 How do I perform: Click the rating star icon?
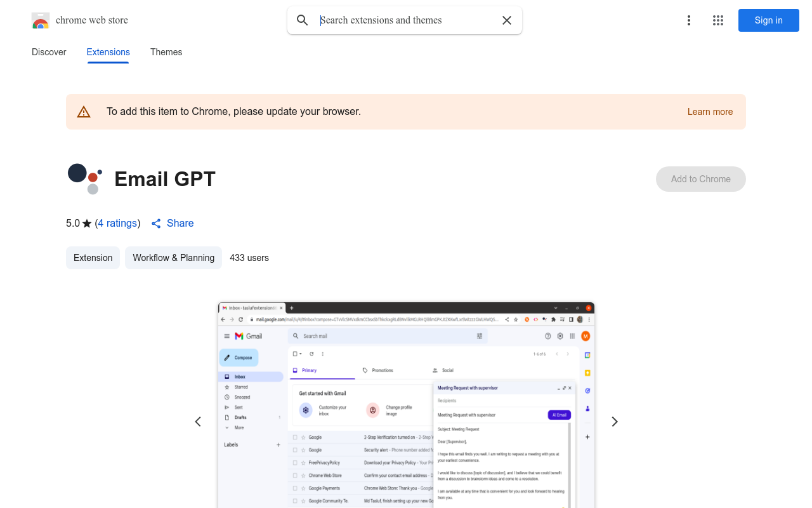tap(87, 224)
